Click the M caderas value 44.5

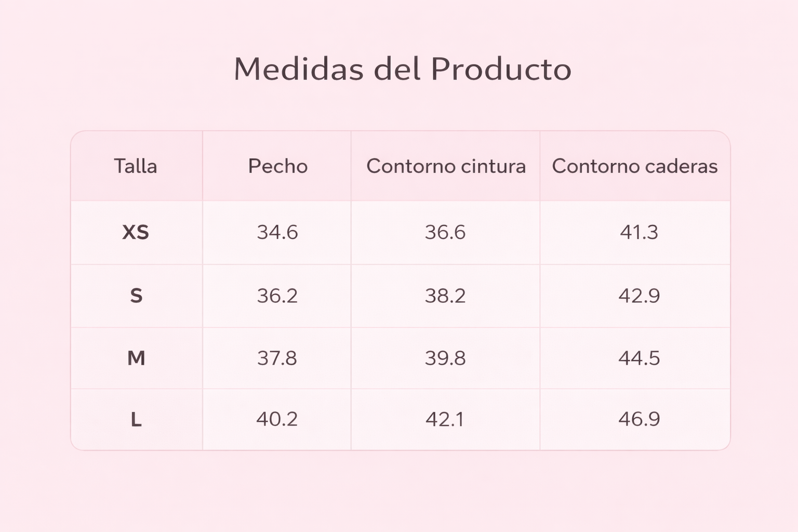639,358
